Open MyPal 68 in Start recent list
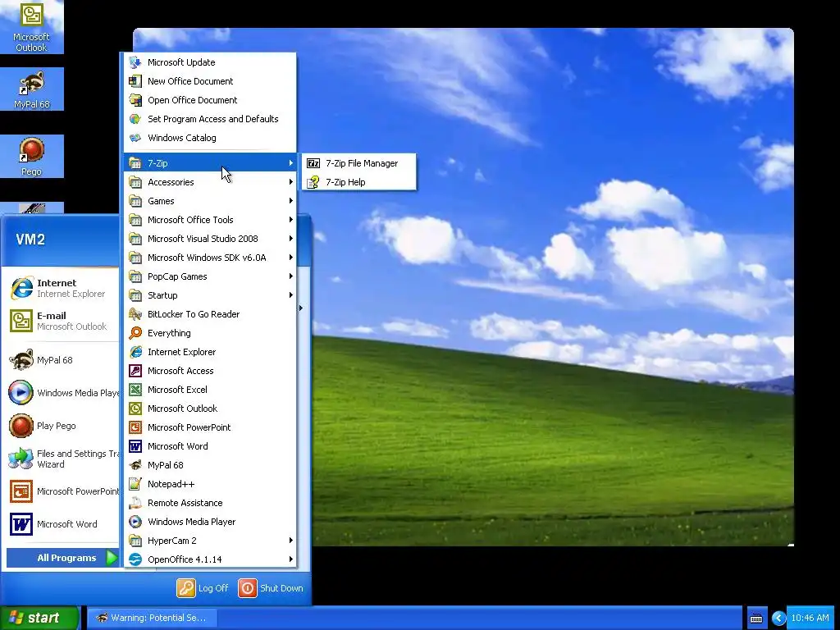Image resolution: width=840 pixels, height=630 pixels. (62, 360)
